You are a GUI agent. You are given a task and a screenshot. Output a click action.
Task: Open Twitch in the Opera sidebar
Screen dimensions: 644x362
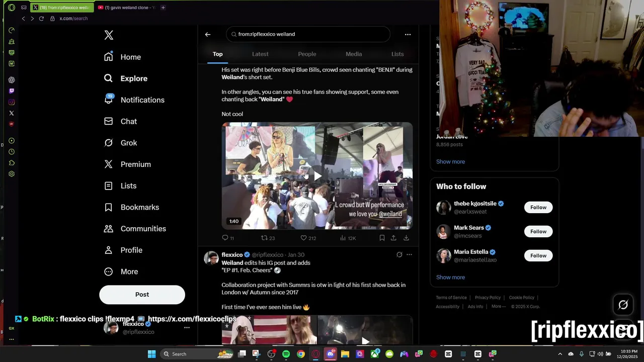(x=12, y=91)
